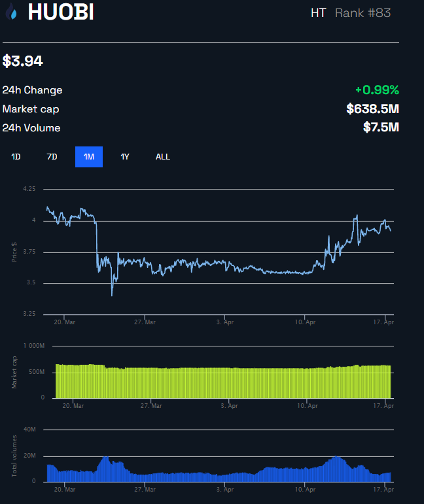This screenshot has height=504, width=424.
Task: Click the +0.99% change value
Action: (x=377, y=90)
